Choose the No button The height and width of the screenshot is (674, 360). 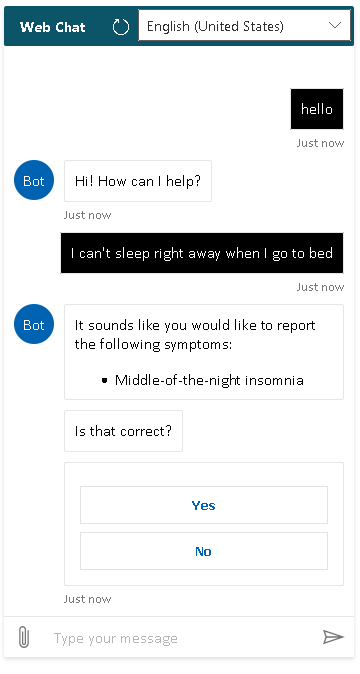[x=204, y=551]
